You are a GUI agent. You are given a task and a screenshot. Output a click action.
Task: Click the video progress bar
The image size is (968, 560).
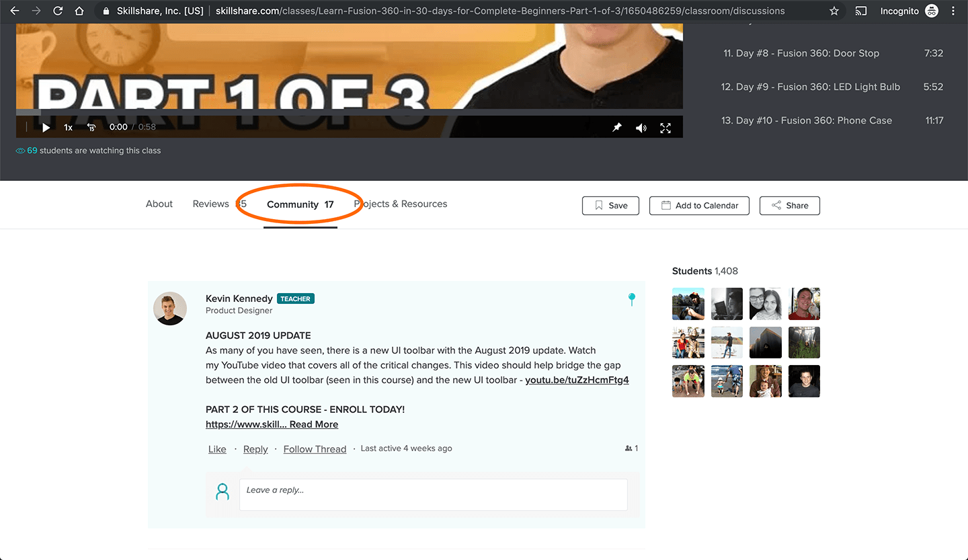350,111
